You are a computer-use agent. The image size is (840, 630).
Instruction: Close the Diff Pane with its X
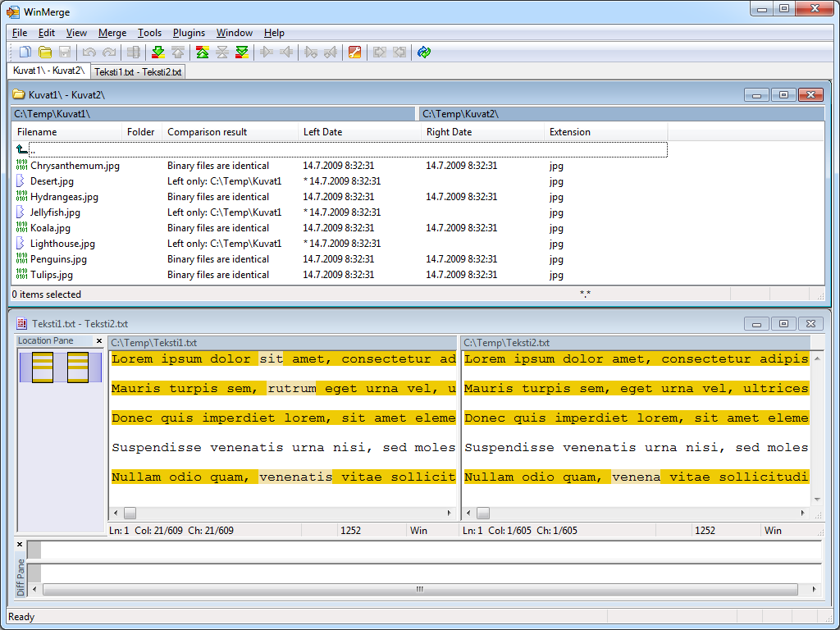click(x=20, y=545)
